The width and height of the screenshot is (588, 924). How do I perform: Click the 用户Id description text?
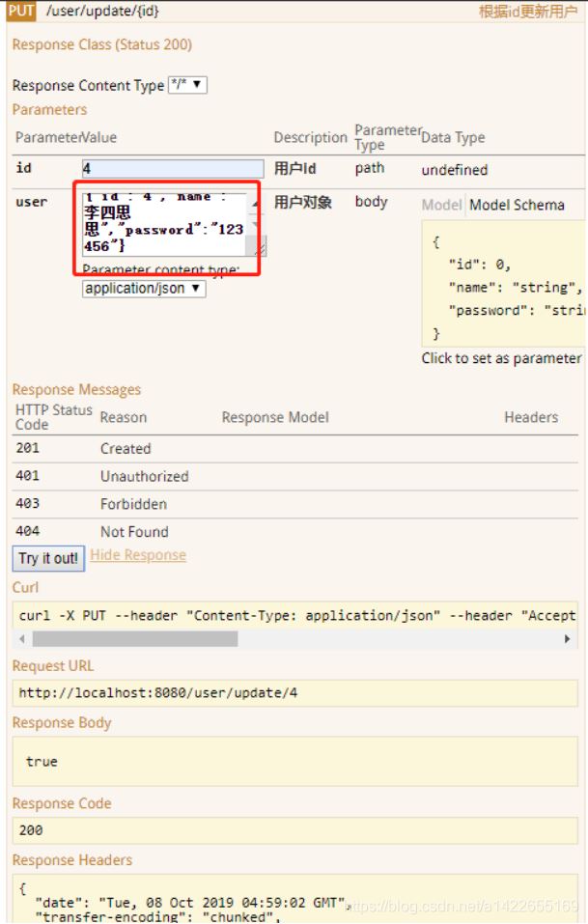[x=294, y=169]
